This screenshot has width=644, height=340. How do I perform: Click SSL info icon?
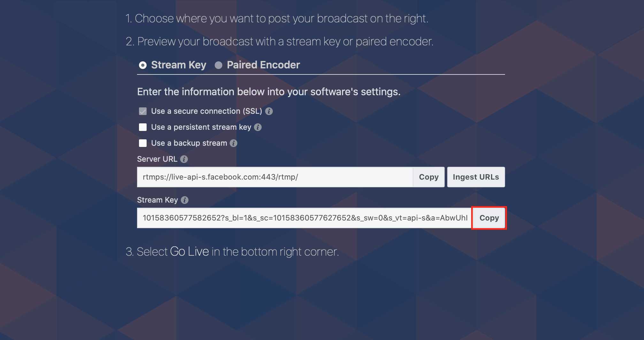pos(269,111)
